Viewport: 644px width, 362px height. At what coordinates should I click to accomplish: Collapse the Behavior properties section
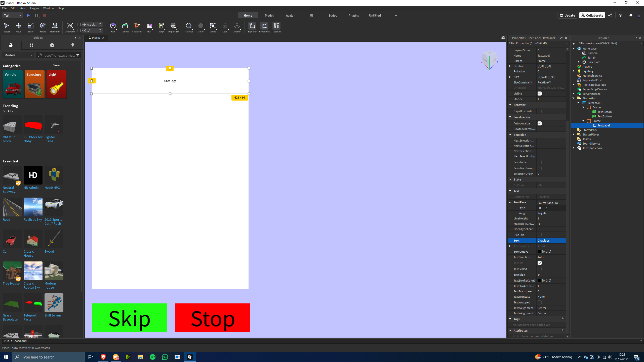coord(510,105)
